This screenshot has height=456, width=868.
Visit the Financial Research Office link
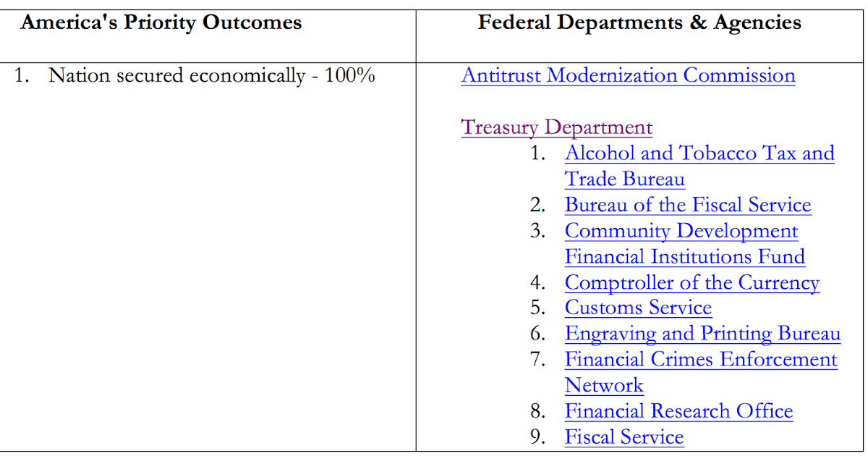click(678, 411)
